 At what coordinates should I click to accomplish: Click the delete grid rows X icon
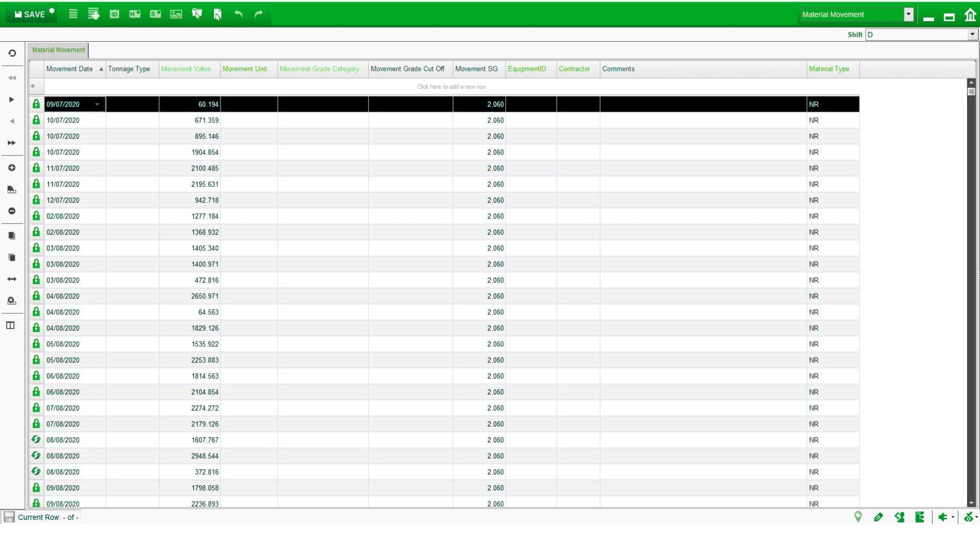pos(12,301)
